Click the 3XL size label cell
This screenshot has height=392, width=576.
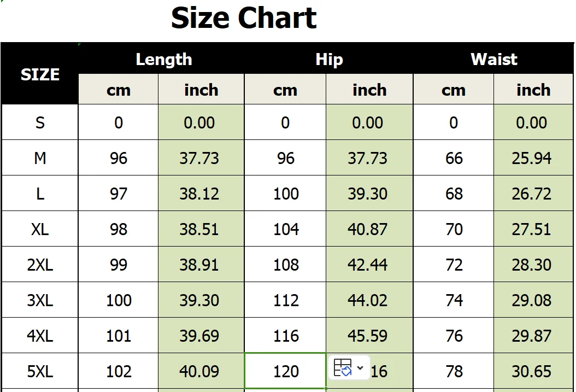40,300
